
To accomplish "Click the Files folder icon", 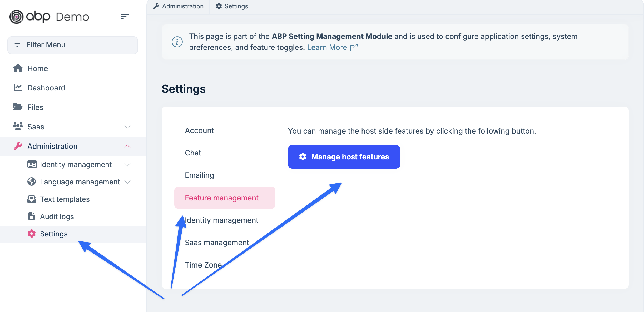I will point(18,107).
